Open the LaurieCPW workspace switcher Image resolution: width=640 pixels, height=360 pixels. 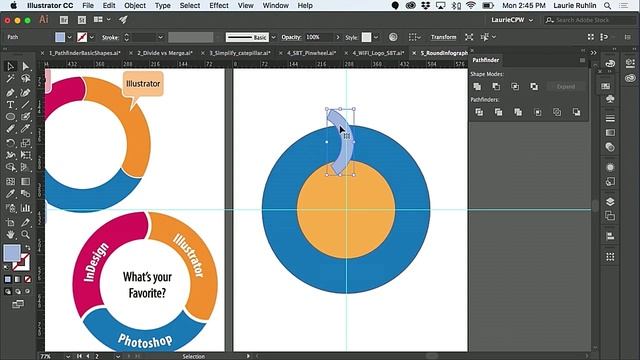(512, 20)
